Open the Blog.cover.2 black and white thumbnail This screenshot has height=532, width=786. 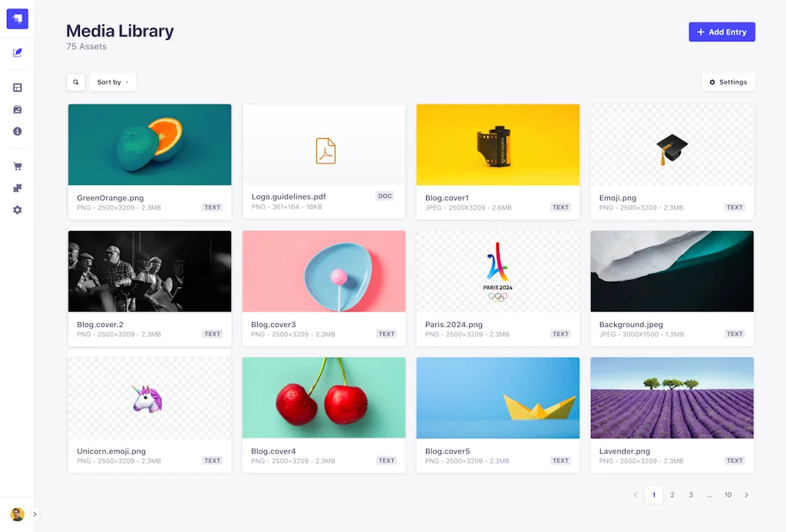pos(150,271)
